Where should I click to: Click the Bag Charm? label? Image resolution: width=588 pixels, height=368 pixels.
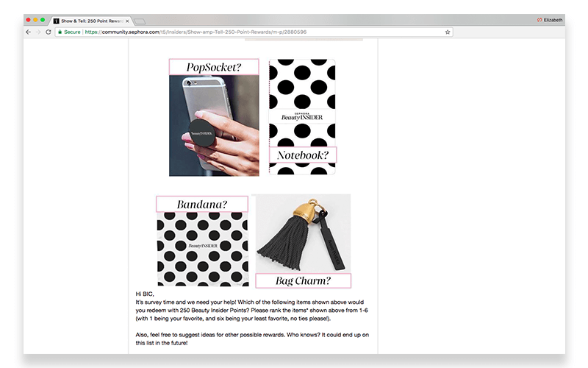[303, 280]
